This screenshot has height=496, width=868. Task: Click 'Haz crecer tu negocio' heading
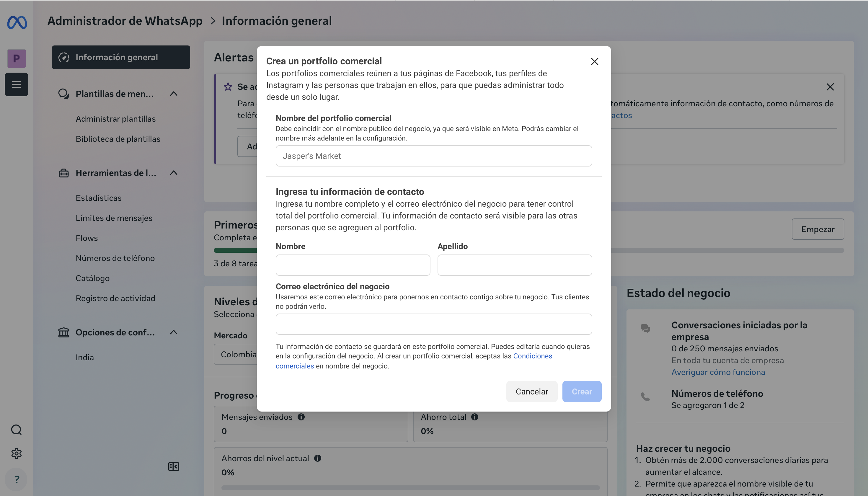683,448
